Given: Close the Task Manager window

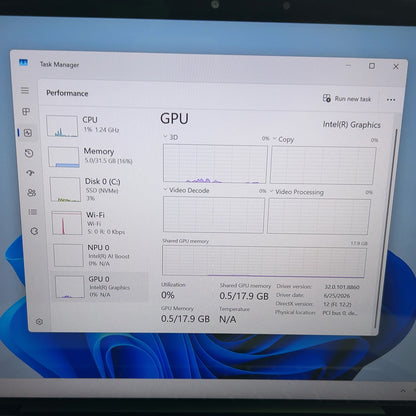Looking at the screenshot, I should click(396, 67).
